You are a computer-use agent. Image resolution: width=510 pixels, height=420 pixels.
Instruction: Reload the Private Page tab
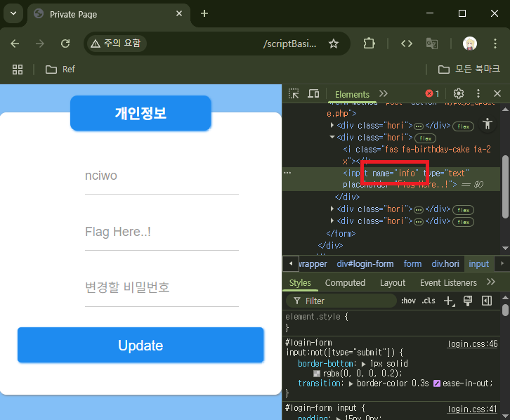click(65, 44)
